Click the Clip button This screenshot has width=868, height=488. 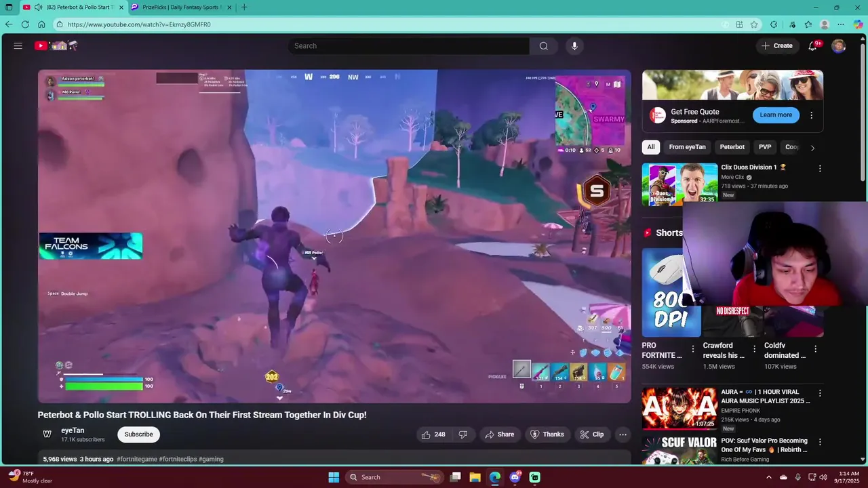coord(591,434)
